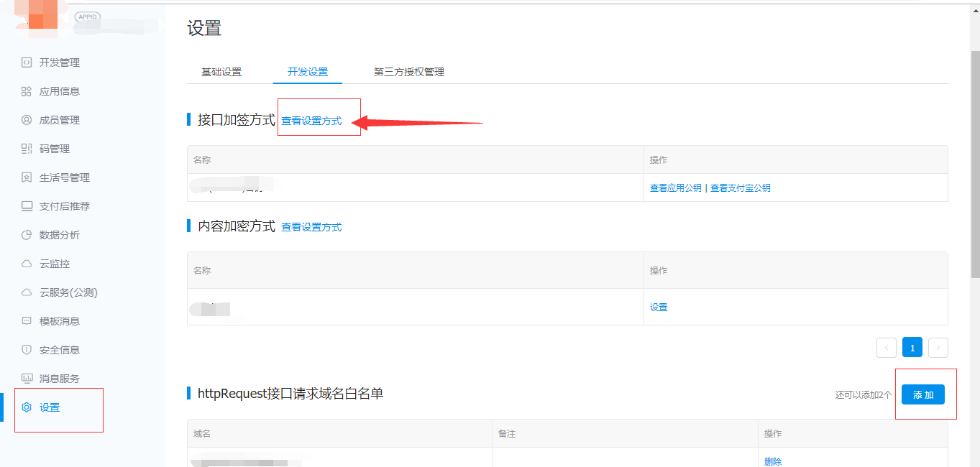Click 设置 link in 内容加密方式 table
This screenshot has width=980, height=467.
coord(659,308)
